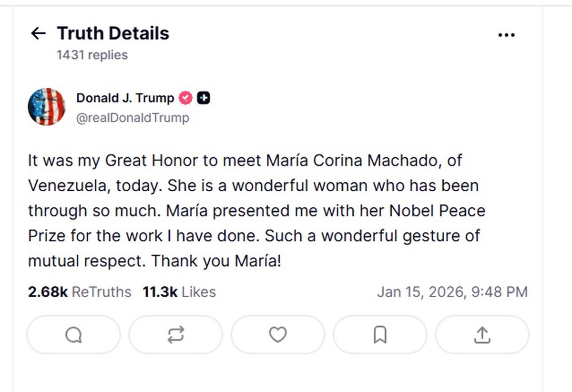Bookmark this Truth post

click(379, 335)
